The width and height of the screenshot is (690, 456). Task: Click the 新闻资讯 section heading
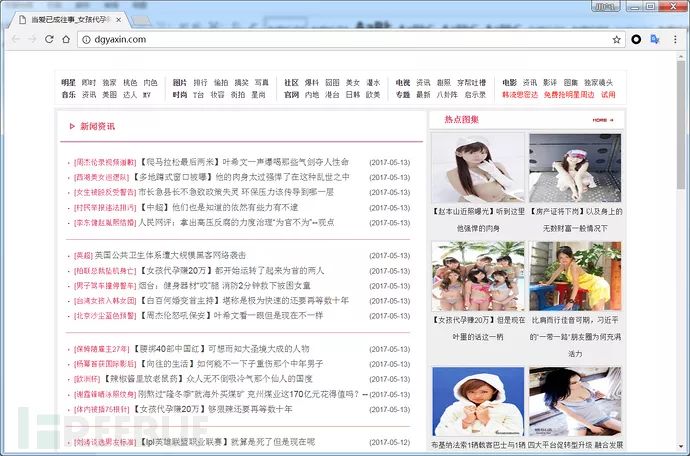97,127
